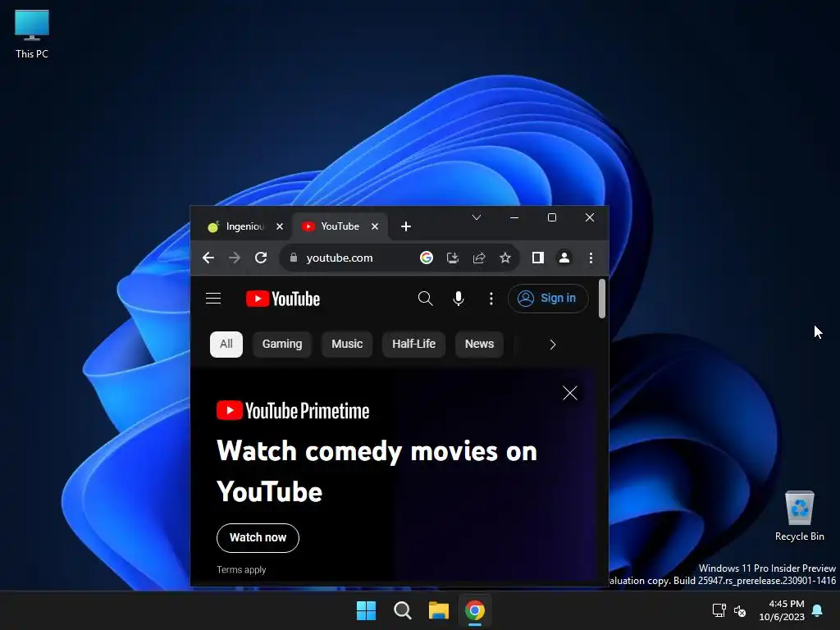Select the All filter chip
Image resolution: width=840 pixels, height=630 pixels.
pyautogui.click(x=226, y=344)
